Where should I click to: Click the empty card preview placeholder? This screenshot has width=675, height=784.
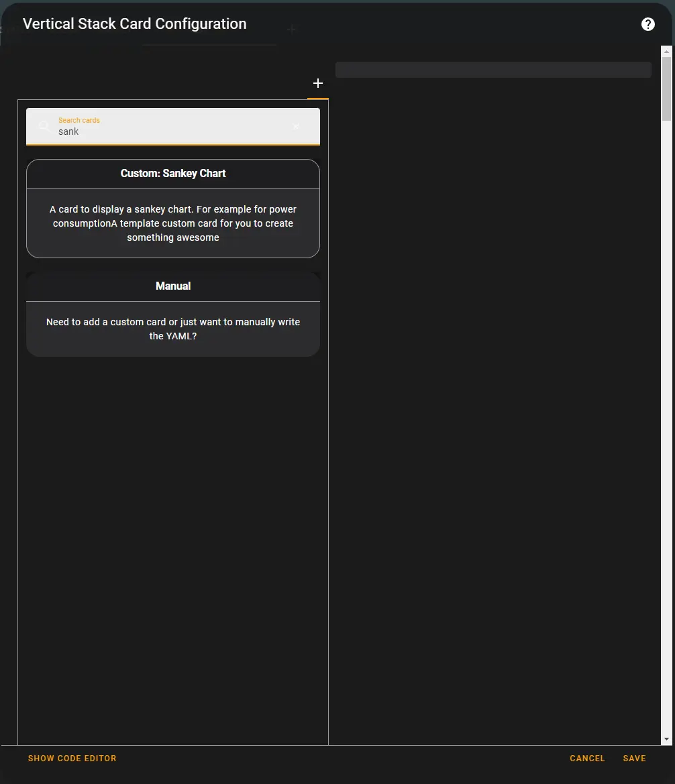[x=493, y=70]
